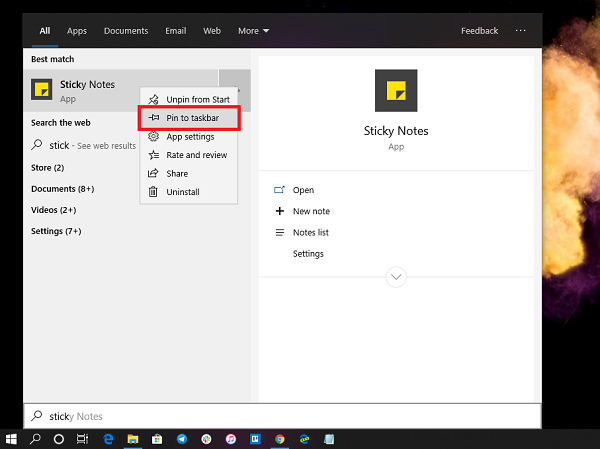The width and height of the screenshot is (600, 449).
Task: Switch to the Documents search tab
Action: tap(125, 31)
